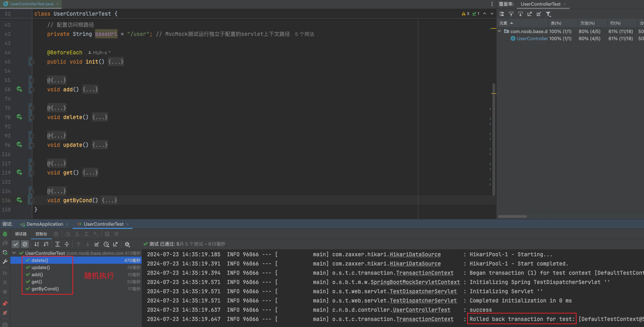Click the step out upload-arrow icon
Image resolution: width=644 pixels, height=327 pixels.
coord(86,234)
